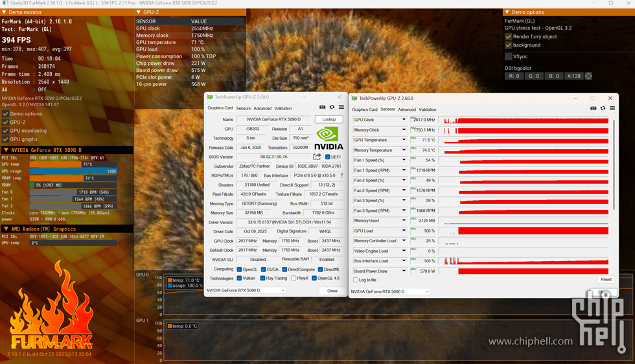This screenshot has height=364, width=635.
Task: Click the BIOS Version value field
Action: 273,157
